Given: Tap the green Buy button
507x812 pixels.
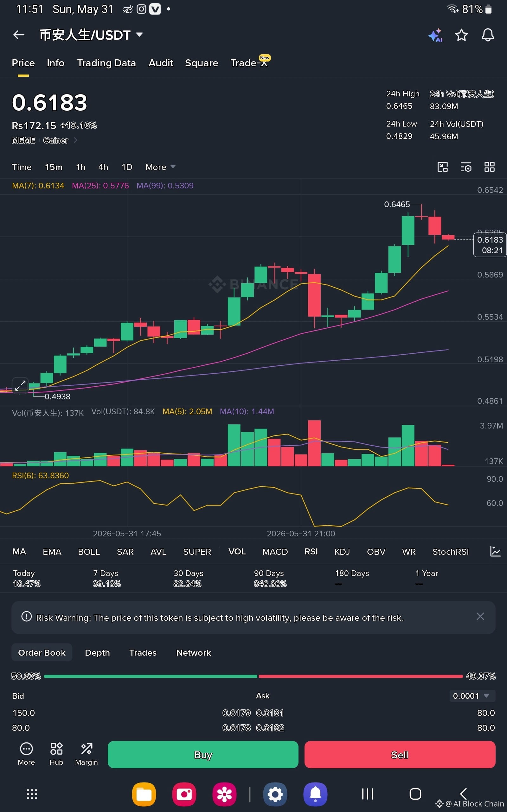Looking at the screenshot, I should pyautogui.click(x=203, y=755).
